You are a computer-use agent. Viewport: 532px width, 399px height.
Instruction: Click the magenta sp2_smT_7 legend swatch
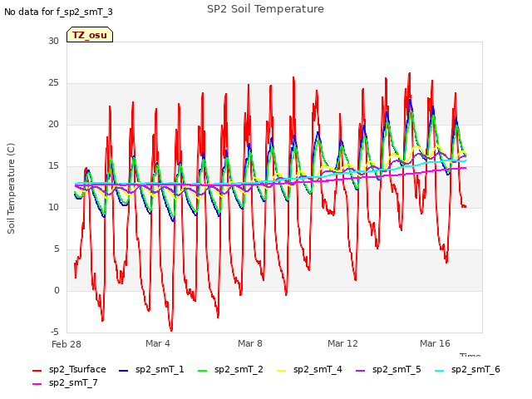pos(37,384)
